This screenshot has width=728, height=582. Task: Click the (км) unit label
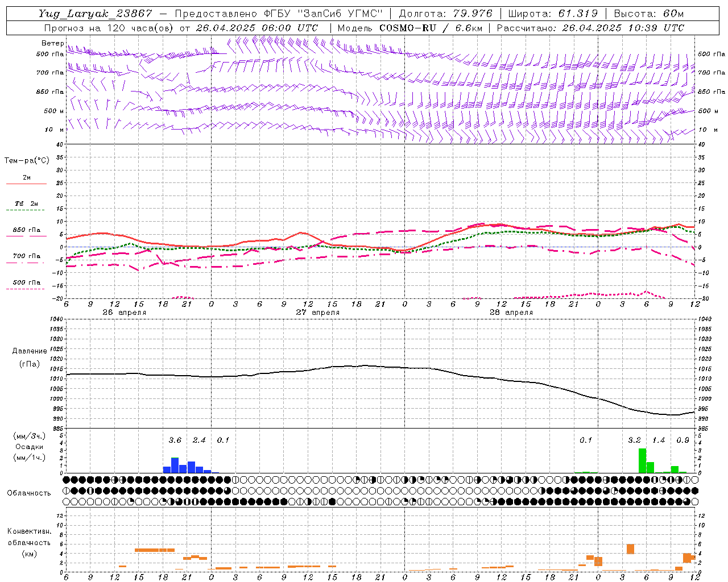29,554
